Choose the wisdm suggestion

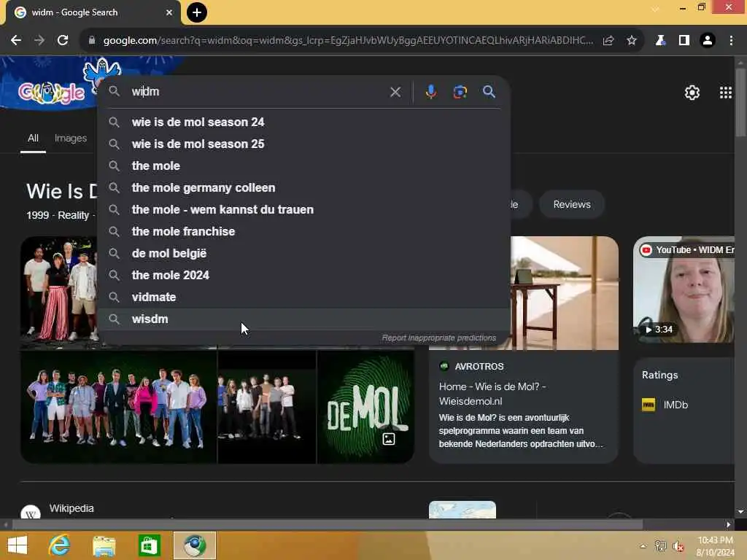click(304, 319)
